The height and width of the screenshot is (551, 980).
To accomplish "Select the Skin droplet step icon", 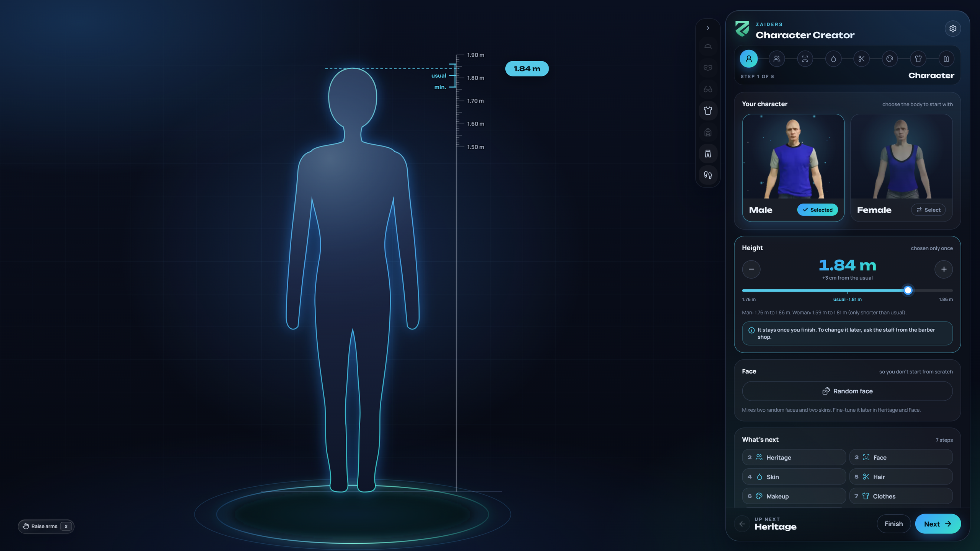I will (x=833, y=59).
